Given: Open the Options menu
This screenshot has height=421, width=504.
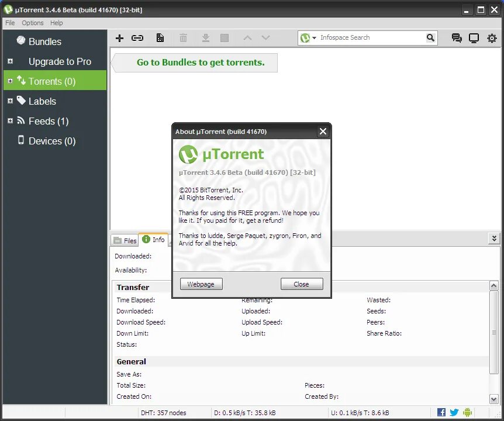Looking at the screenshot, I should pos(33,23).
